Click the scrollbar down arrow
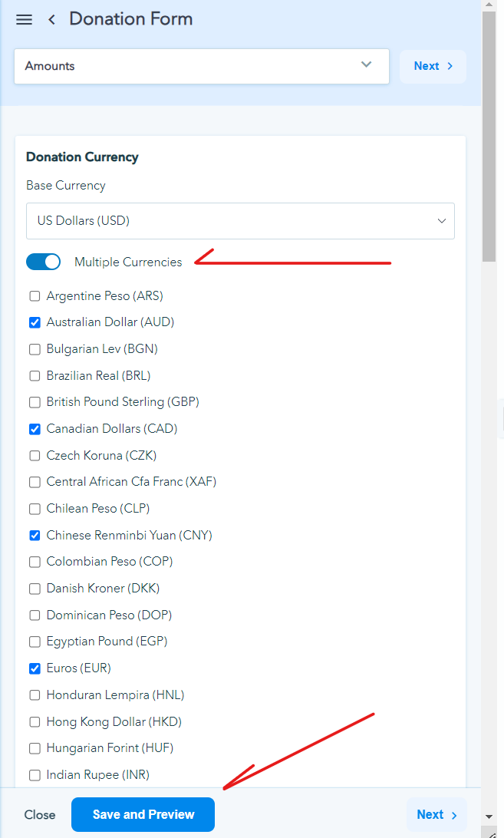504x838 pixels. coord(489,816)
